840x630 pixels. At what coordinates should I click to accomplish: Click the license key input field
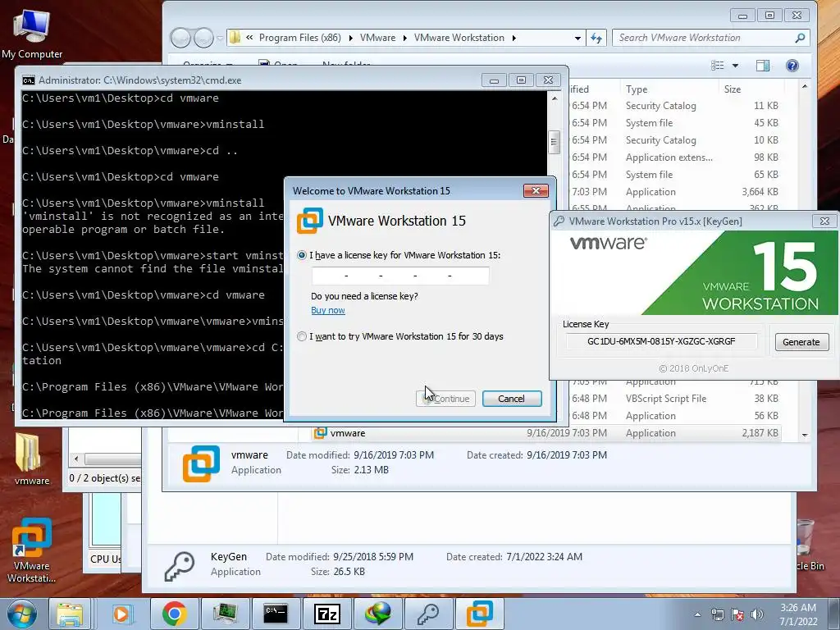tap(400, 276)
